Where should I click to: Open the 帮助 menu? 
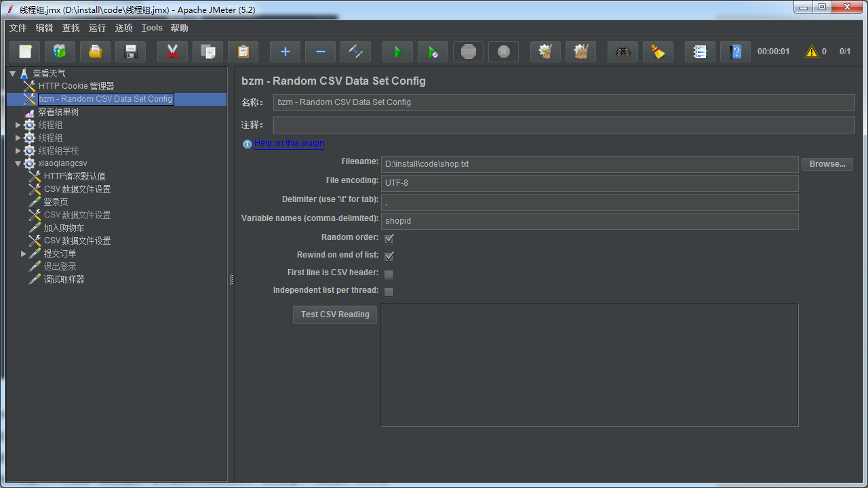(179, 28)
